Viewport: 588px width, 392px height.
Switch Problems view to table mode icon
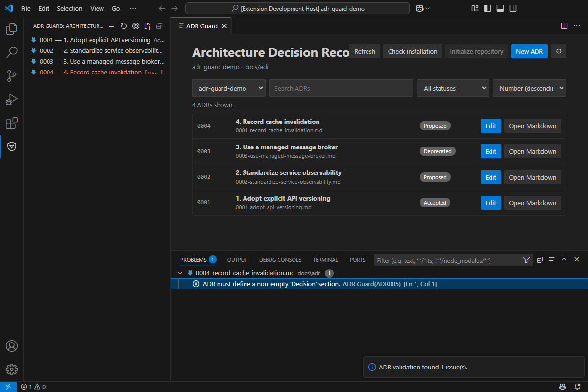point(552,260)
